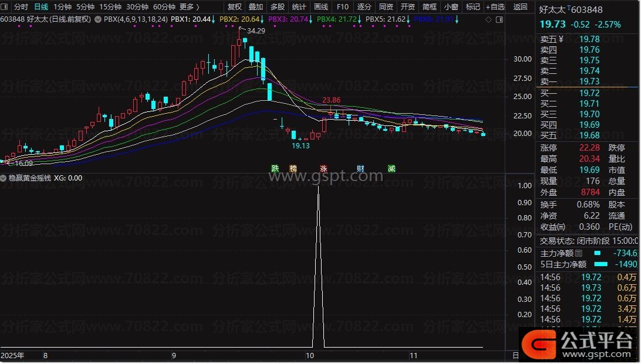Expand the 稳赢黄金摇钱 indicator dropdown
This screenshot has width=642, height=364.
point(4,178)
